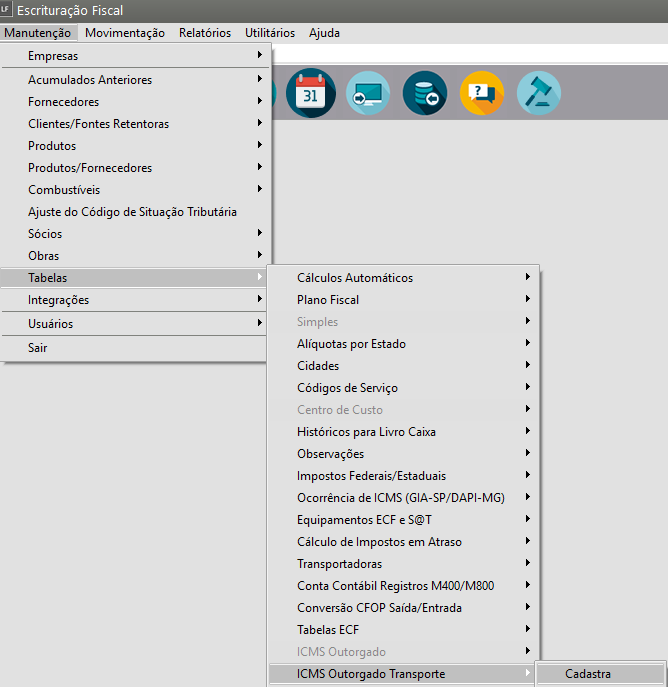This screenshot has width=668, height=687.
Task: Open the Movimentação menu
Action: tap(125, 33)
